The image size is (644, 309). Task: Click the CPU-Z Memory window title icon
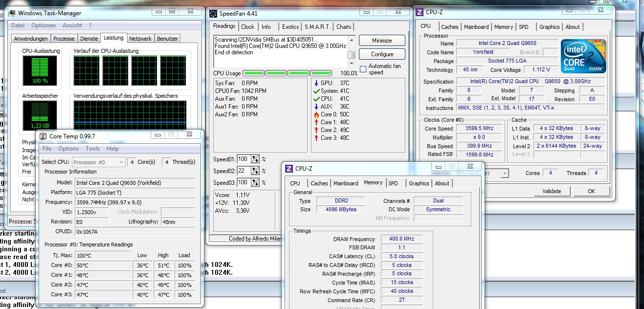click(289, 169)
